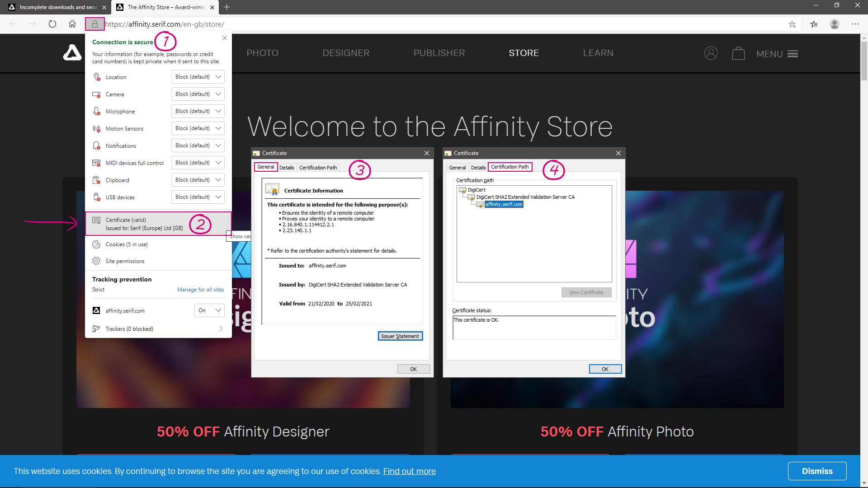The height and width of the screenshot is (488, 868).
Task: Open Microphone permission dropdown
Action: 198,111
